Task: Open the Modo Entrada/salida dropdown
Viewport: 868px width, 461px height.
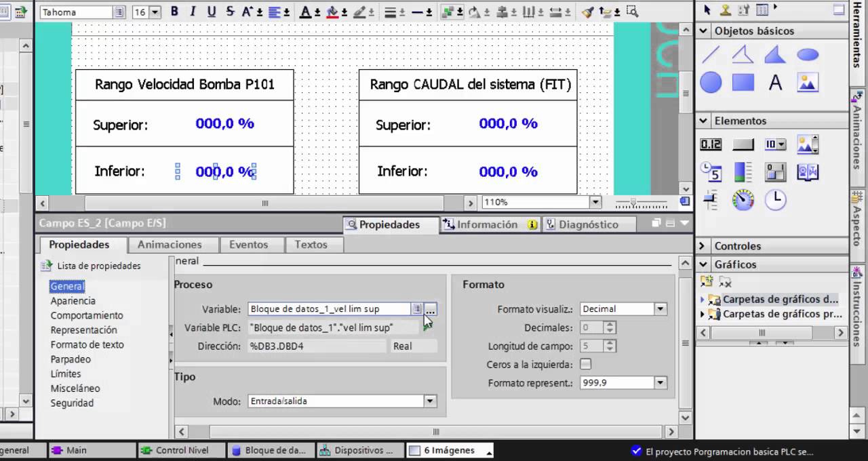Action: 429,401
